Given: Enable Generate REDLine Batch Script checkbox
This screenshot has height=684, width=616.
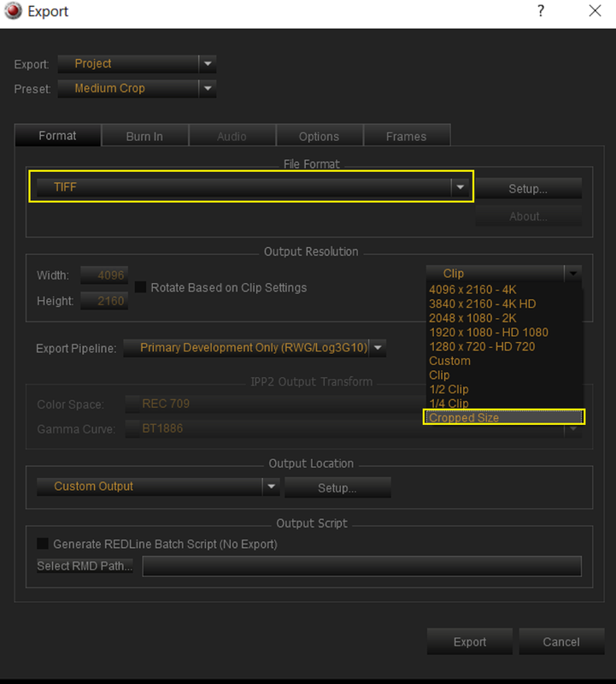Looking at the screenshot, I should (x=43, y=544).
